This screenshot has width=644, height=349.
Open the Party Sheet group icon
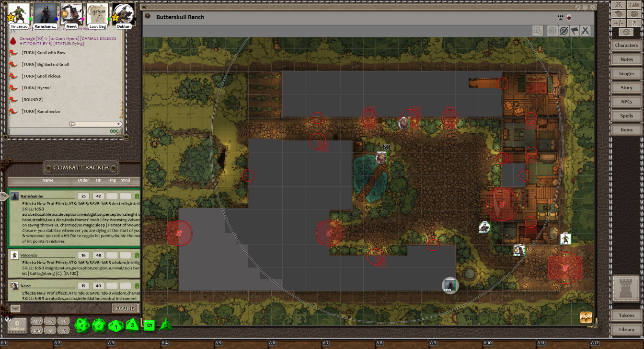pyautogui.click(x=634, y=4)
